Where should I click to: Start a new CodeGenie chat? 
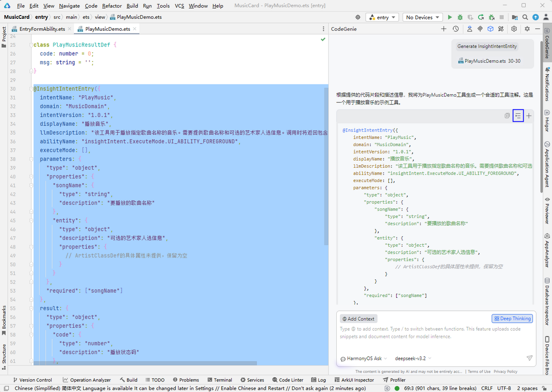coord(443,29)
